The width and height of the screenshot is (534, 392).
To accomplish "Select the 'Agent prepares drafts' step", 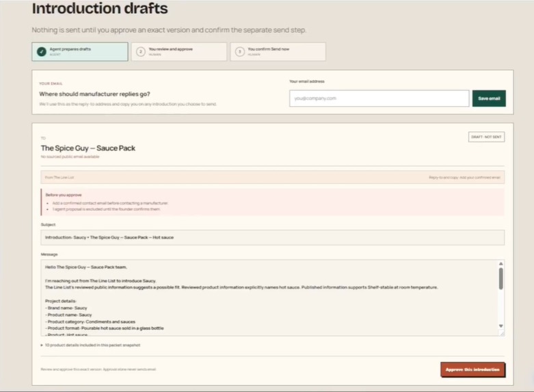I will pos(80,52).
